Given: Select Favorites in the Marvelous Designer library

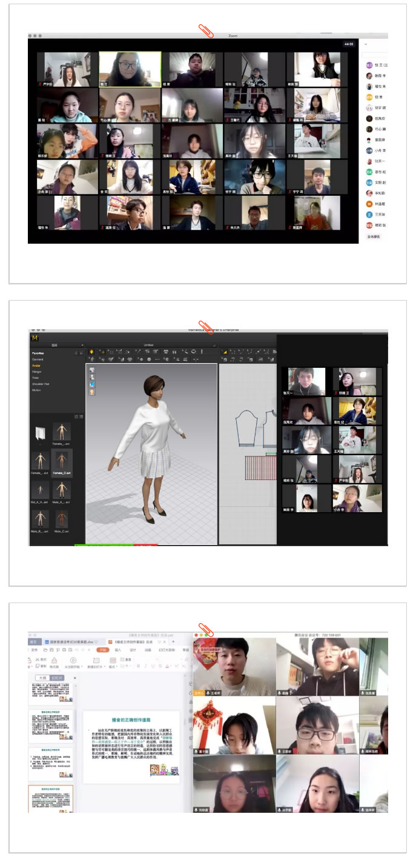Looking at the screenshot, I should tap(38, 353).
